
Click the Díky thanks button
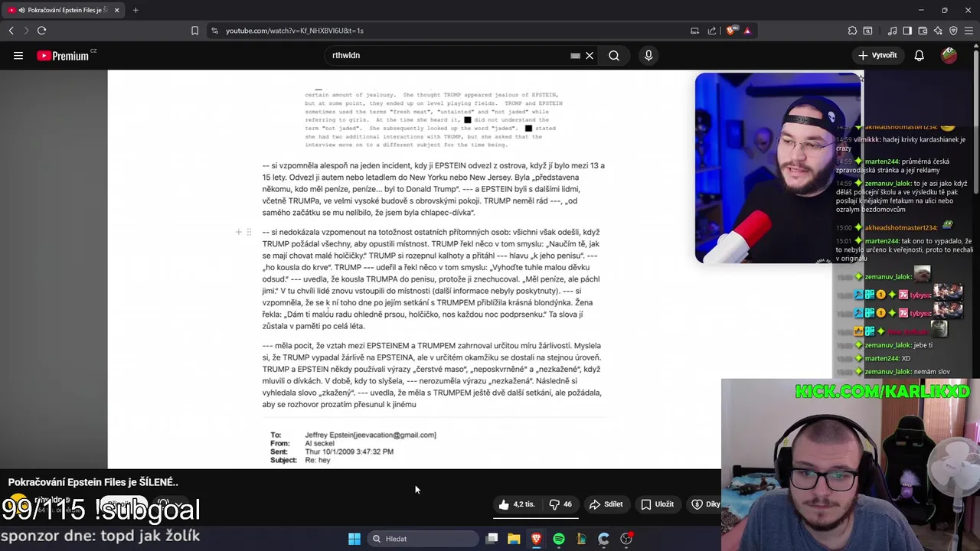[705, 504]
